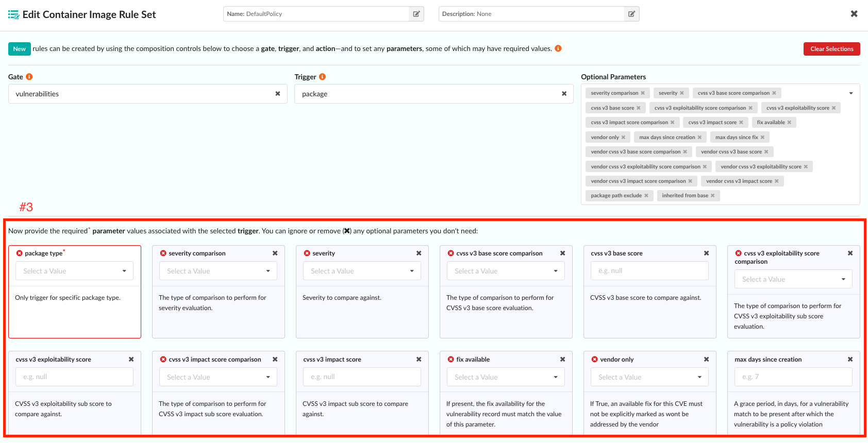Remove 'inherited from base' tag chip
The image size is (868, 443).
(x=712, y=196)
